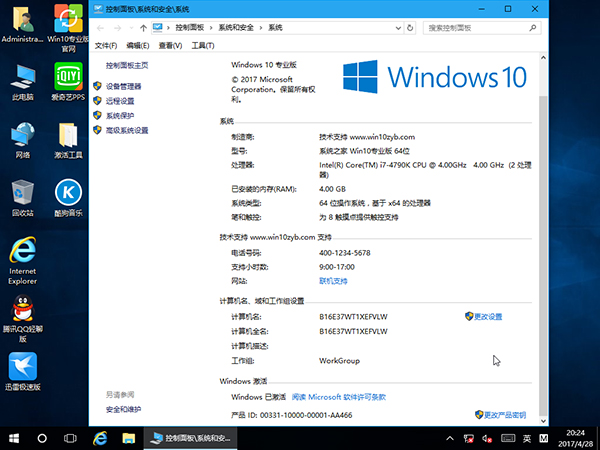Click the vertical scrollbar of the System window
The width and height of the screenshot is (600, 450).
pyautogui.click(x=543, y=250)
